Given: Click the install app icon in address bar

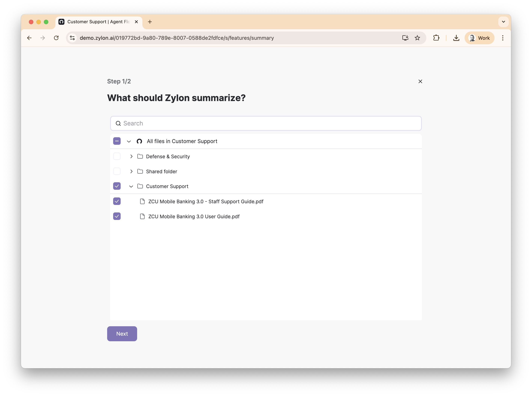Looking at the screenshot, I should point(405,38).
